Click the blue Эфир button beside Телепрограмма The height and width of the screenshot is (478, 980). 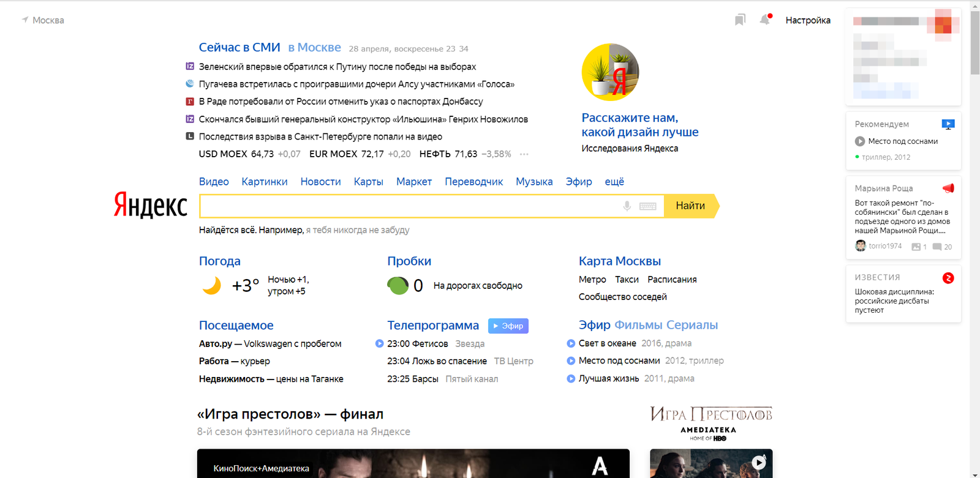tap(508, 326)
